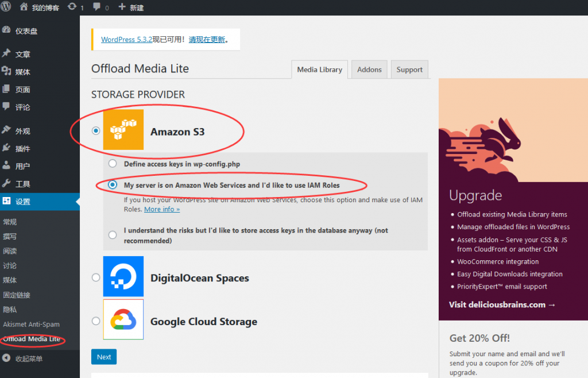588x378 pixels.
Task: Click the 请现在更新 update link
Action: pos(207,40)
